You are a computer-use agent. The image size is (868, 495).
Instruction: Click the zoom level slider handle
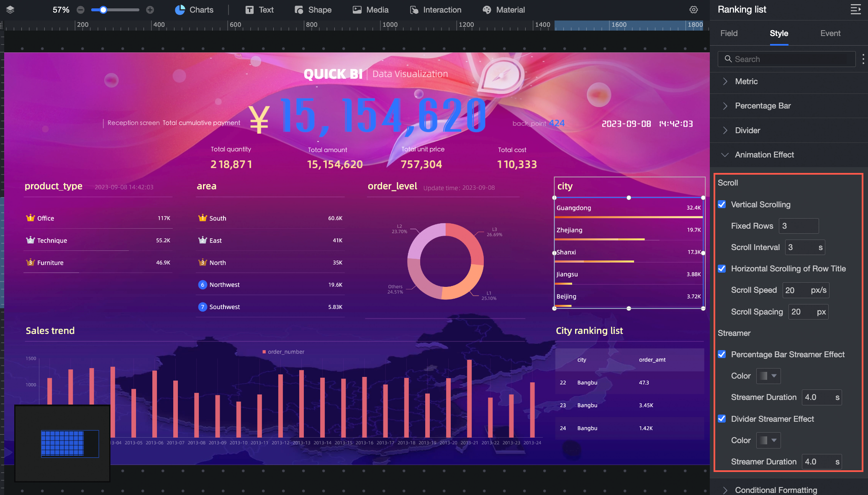point(103,10)
